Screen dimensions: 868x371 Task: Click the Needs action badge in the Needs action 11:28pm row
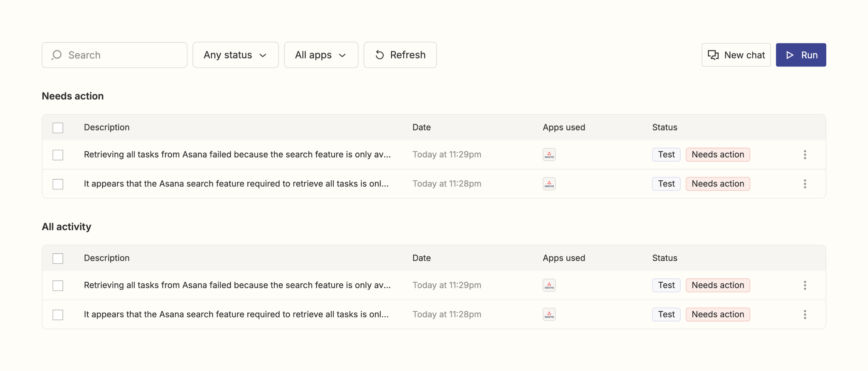click(x=718, y=184)
